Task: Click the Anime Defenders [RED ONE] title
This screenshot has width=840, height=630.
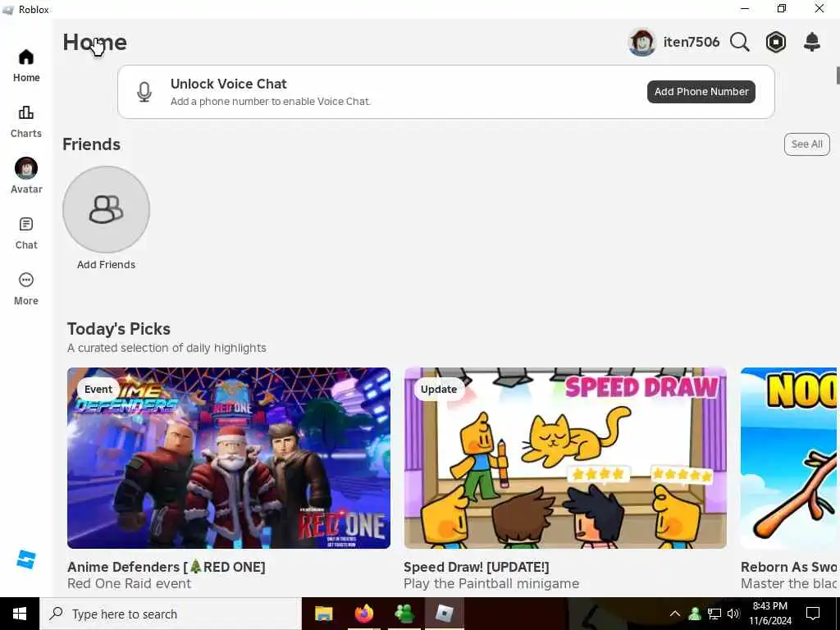Action: coord(166,567)
